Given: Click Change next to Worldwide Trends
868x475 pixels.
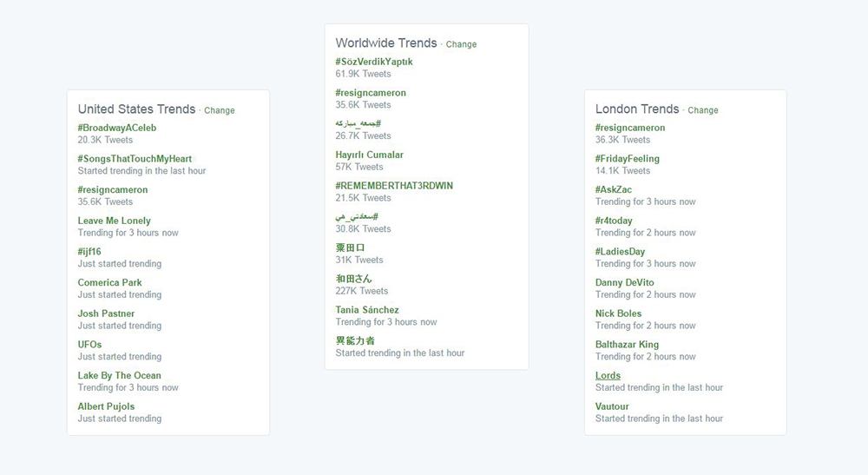Looking at the screenshot, I should [x=461, y=44].
